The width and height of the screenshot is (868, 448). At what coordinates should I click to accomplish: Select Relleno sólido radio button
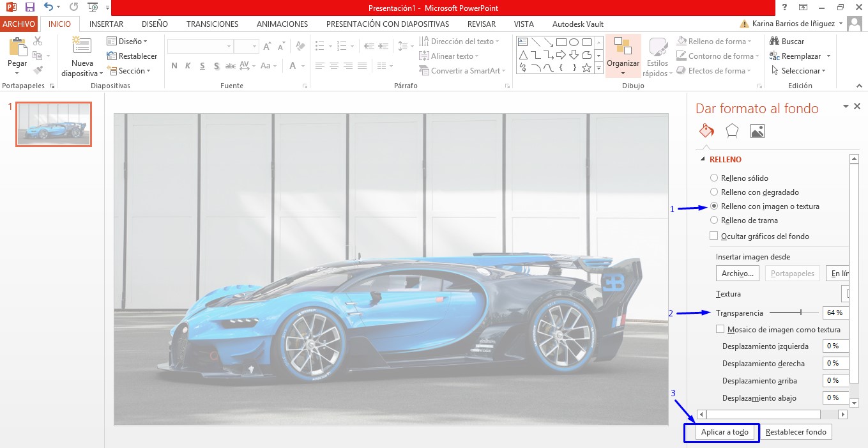(x=714, y=178)
